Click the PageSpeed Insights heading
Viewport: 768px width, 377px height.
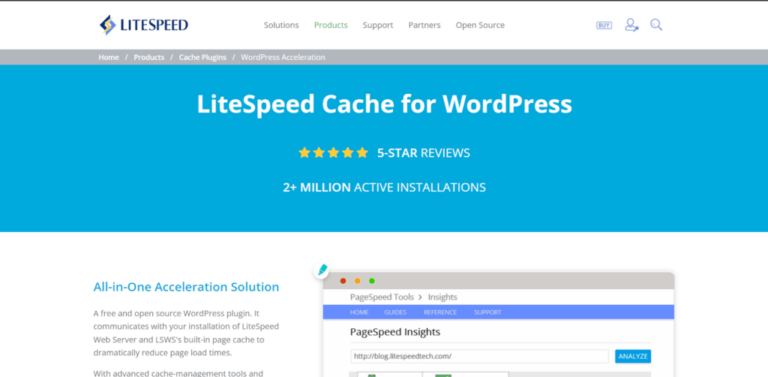[395, 332]
